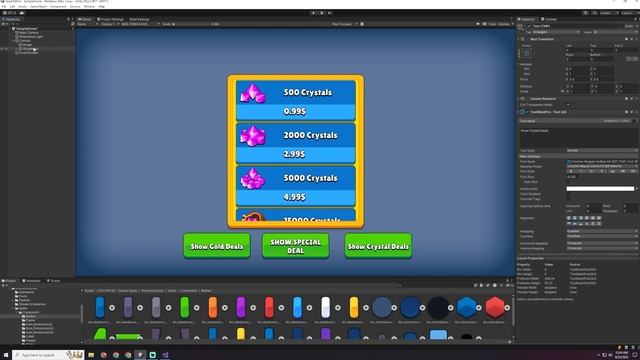Collapse the Rect Transform component
The image size is (640, 360).
[x=518, y=39]
